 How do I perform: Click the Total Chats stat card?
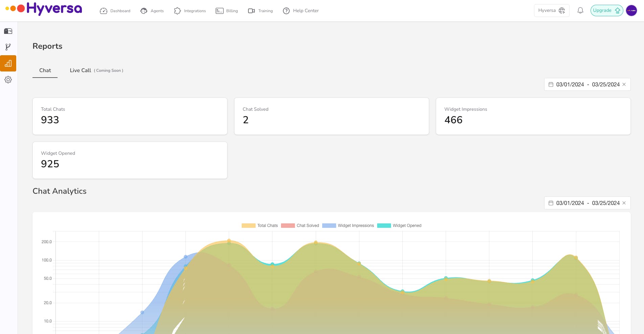point(130,116)
